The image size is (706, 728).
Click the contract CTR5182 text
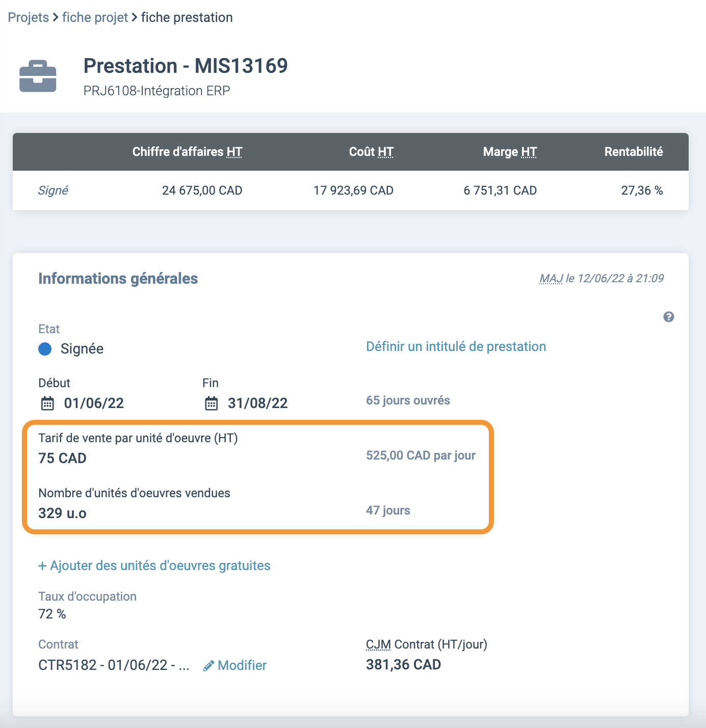tap(114, 665)
